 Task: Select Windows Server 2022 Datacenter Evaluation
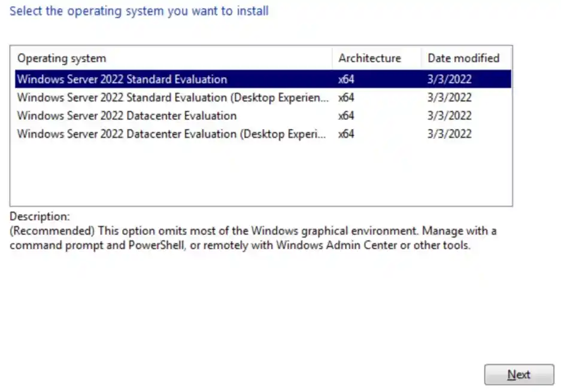[x=126, y=116]
